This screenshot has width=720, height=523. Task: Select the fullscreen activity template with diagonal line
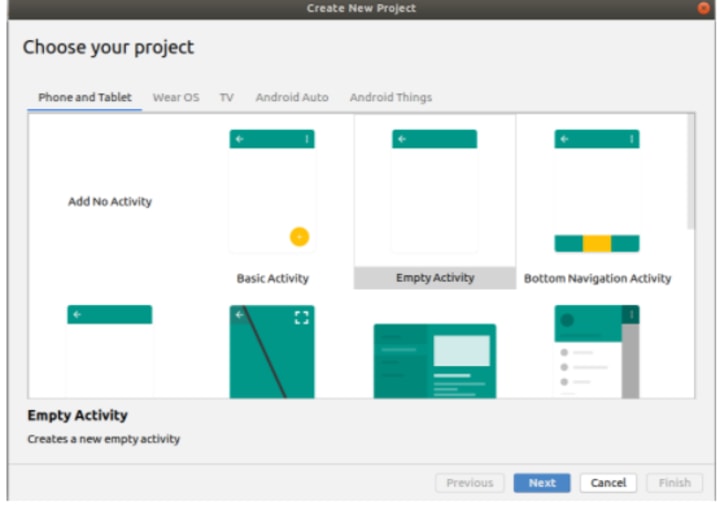point(272,352)
